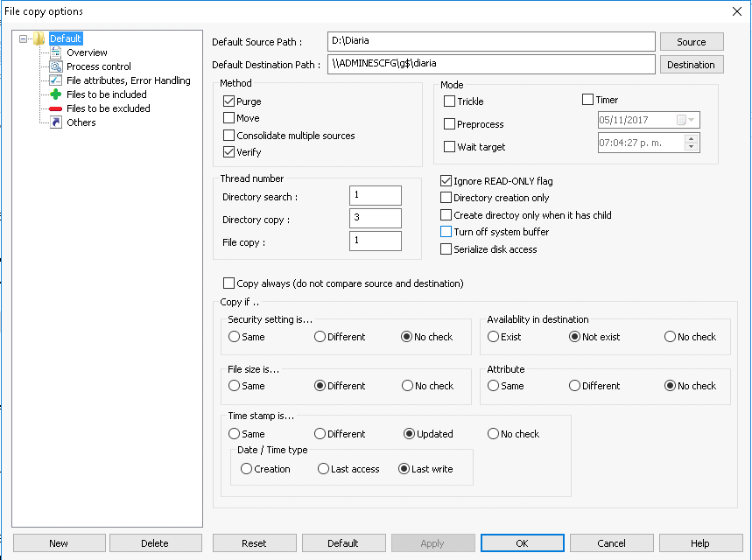Click the green plus Files to be included icon
The width and height of the screenshot is (752, 560).
pos(56,94)
